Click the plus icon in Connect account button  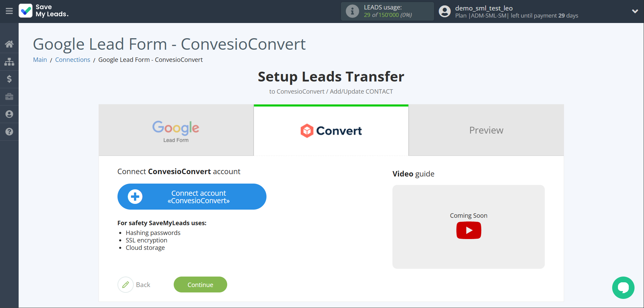(135, 197)
